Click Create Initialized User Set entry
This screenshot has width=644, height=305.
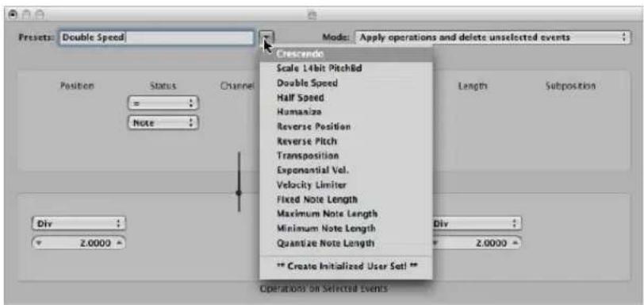(346, 266)
